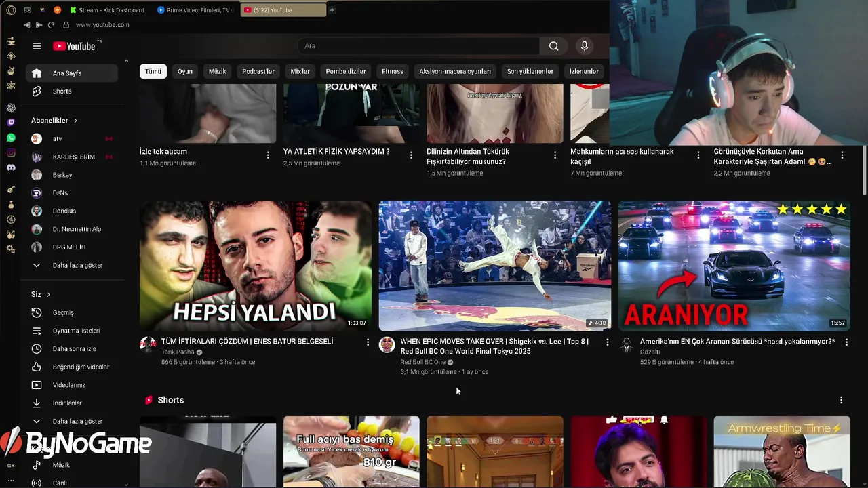Open the Opera menu logo icon

click(11, 10)
